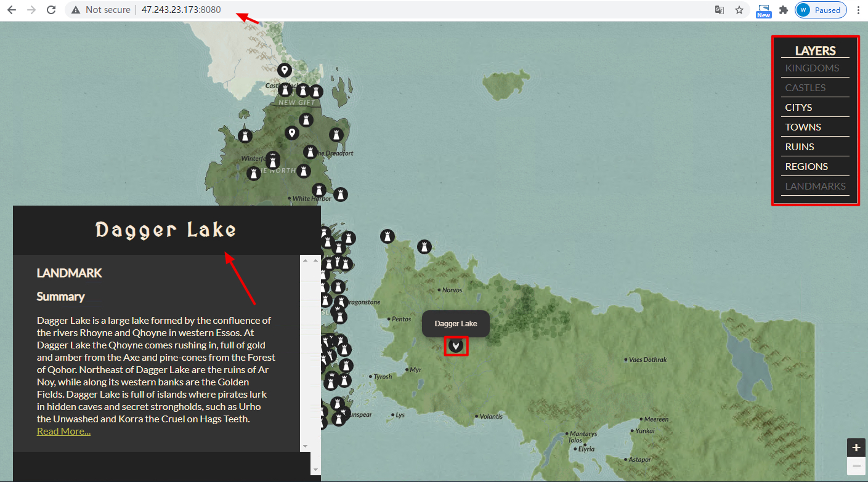Reload the map page

pyautogui.click(x=52, y=10)
